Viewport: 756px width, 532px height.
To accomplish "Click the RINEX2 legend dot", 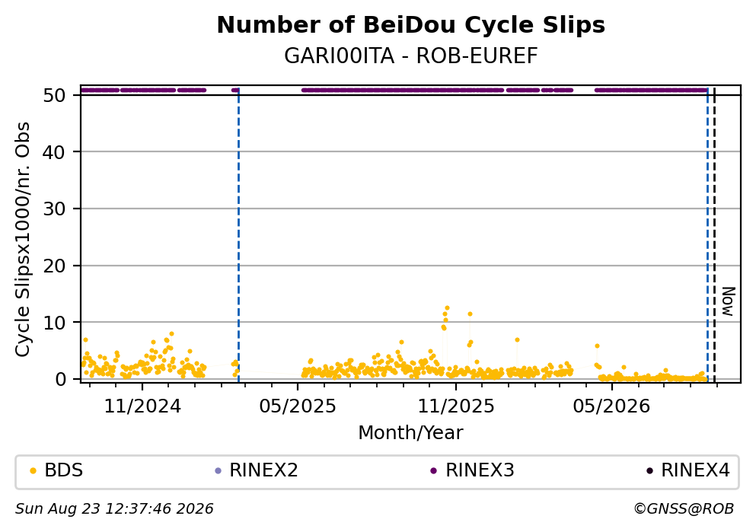I will tap(218, 471).
